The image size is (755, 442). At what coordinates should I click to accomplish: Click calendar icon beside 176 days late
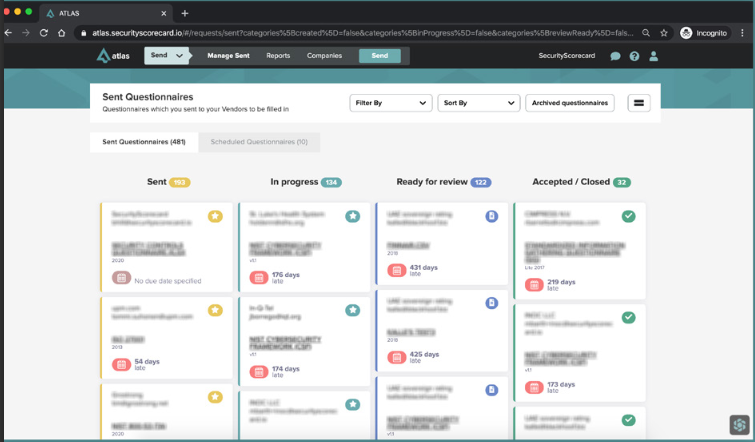257,277
